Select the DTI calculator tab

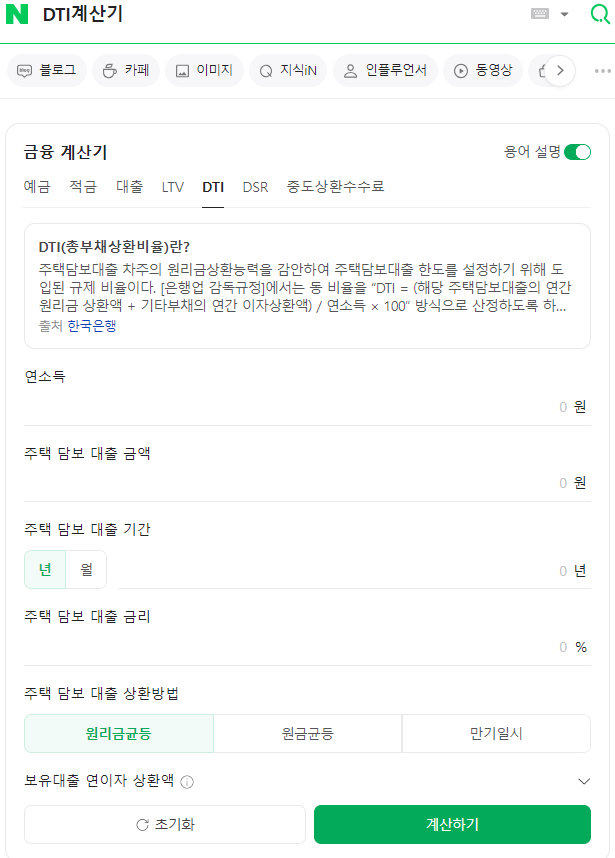[213, 187]
